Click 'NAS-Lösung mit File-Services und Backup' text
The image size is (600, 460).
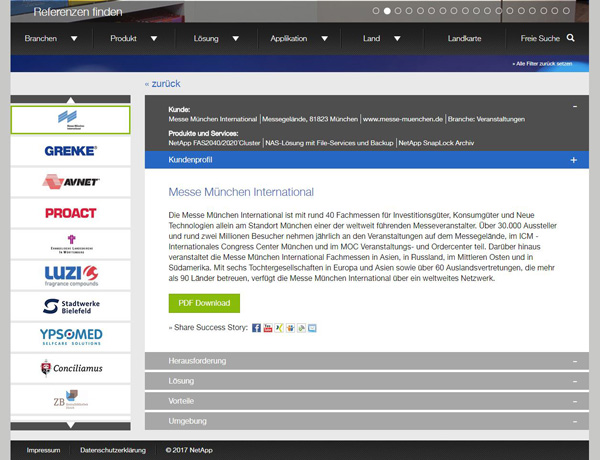(329, 143)
